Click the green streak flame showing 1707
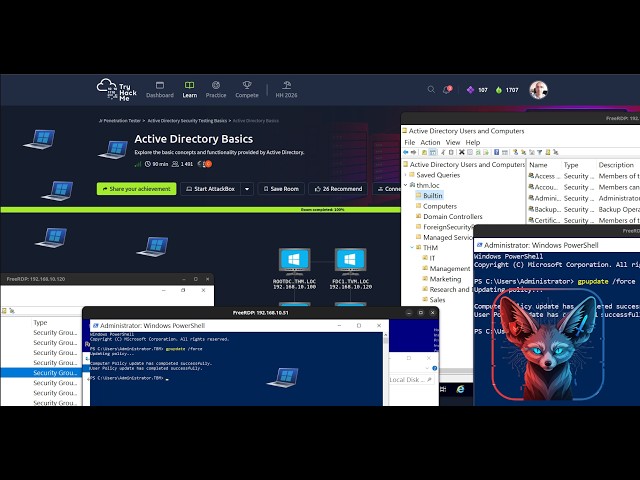The image size is (640, 480). pos(499,90)
